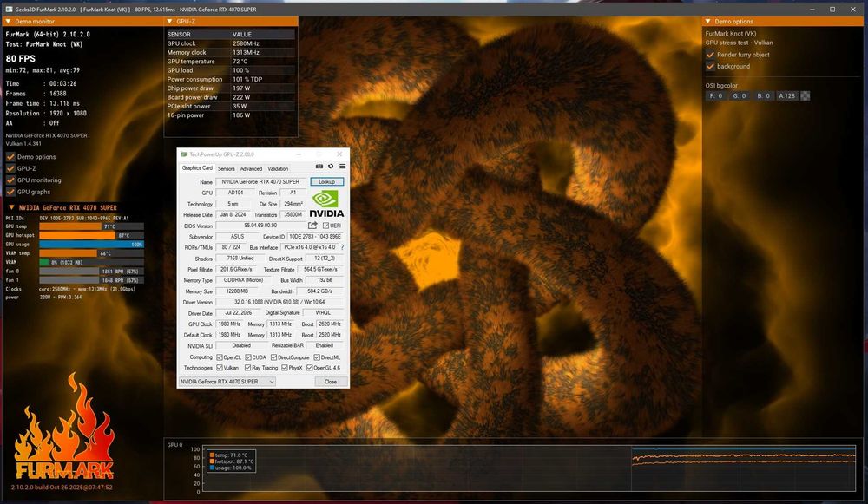
Task: Click the GPU 0 monitoring graph
Action: tap(529, 468)
